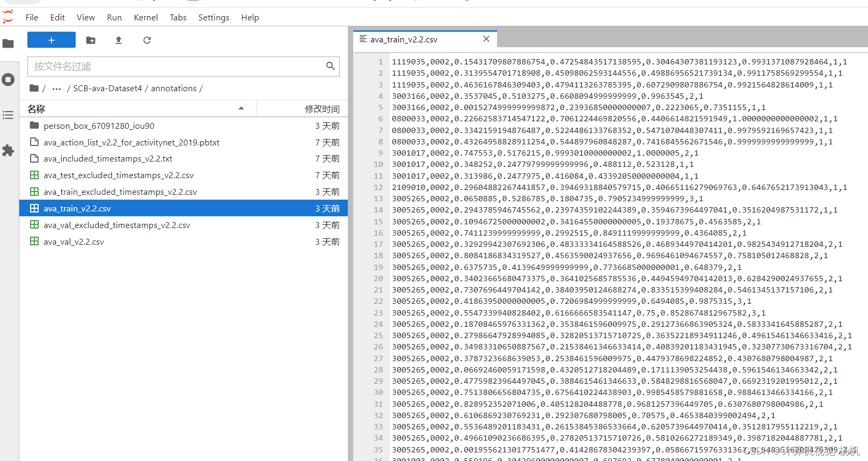Open the Extension Manager puzzle icon
Viewport: 868px width, 461px height.
(8, 150)
